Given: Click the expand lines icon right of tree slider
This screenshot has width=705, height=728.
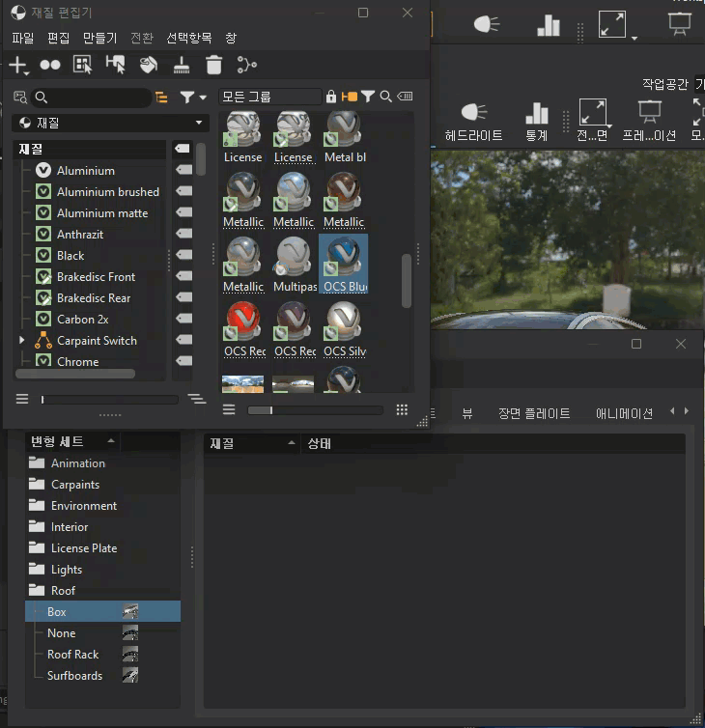Looking at the screenshot, I should pos(197,399).
